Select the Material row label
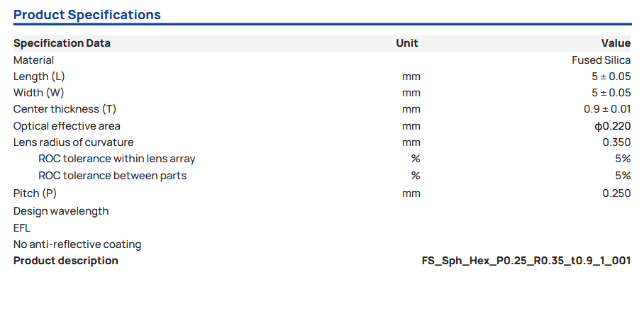The width and height of the screenshot is (644, 311). click(33, 60)
